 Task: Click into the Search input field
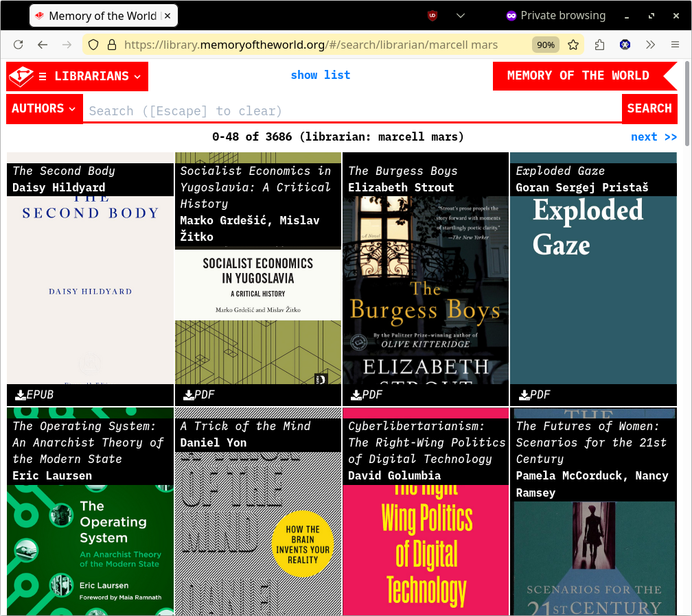351,110
